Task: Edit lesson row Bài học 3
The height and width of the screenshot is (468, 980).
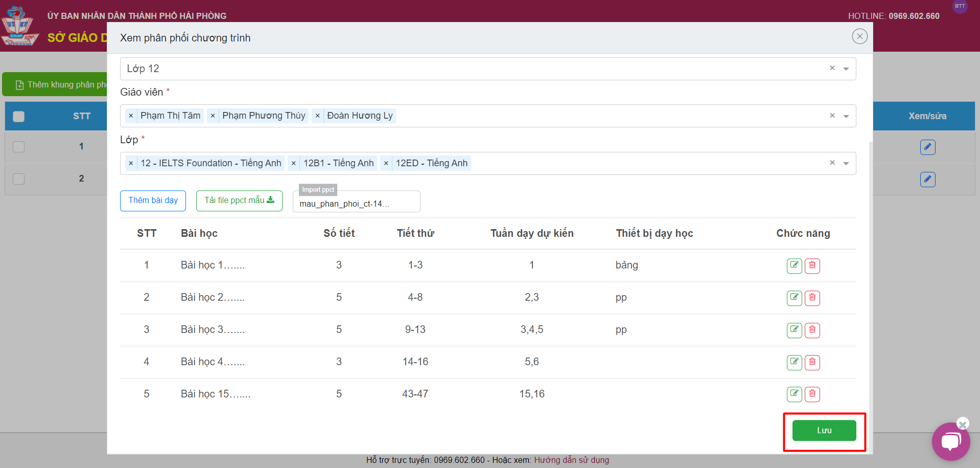Action: tap(794, 330)
